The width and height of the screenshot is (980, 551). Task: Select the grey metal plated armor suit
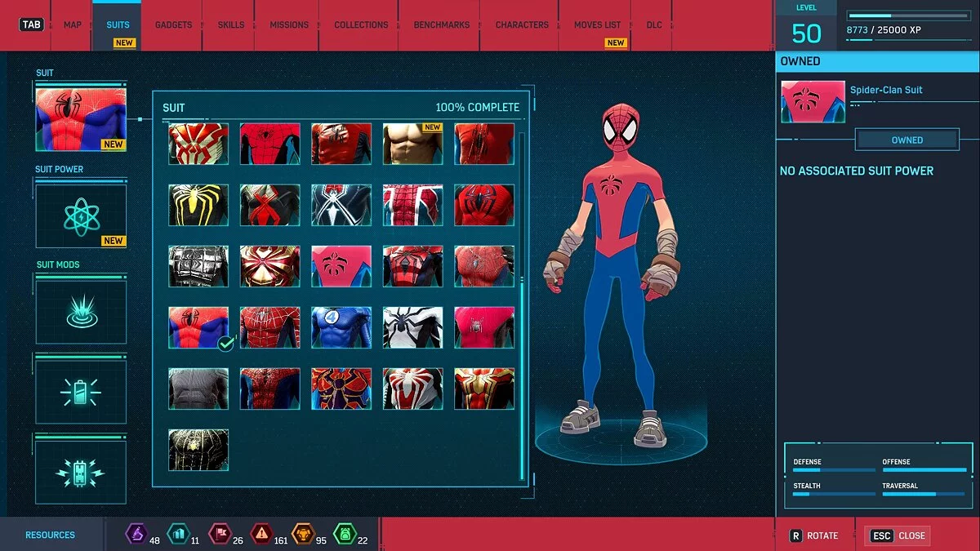click(198, 266)
